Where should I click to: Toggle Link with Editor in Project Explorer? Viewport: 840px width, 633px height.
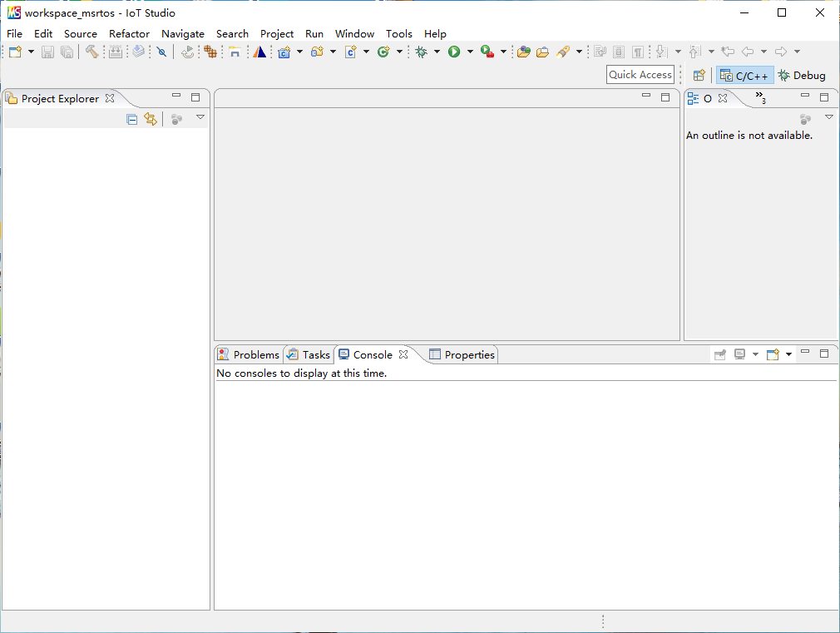151,119
